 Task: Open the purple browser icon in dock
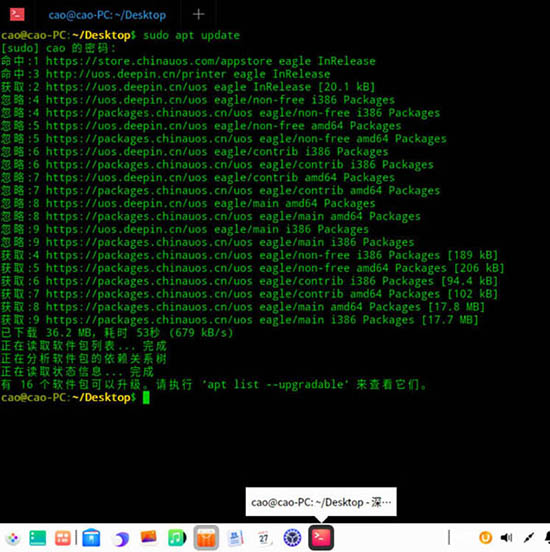pyautogui.click(x=121, y=538)
